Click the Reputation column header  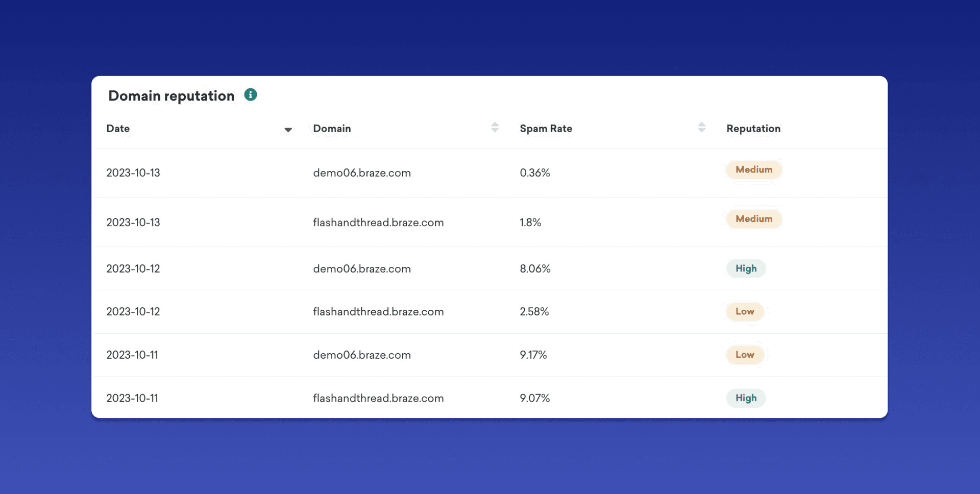coord(753,129)
